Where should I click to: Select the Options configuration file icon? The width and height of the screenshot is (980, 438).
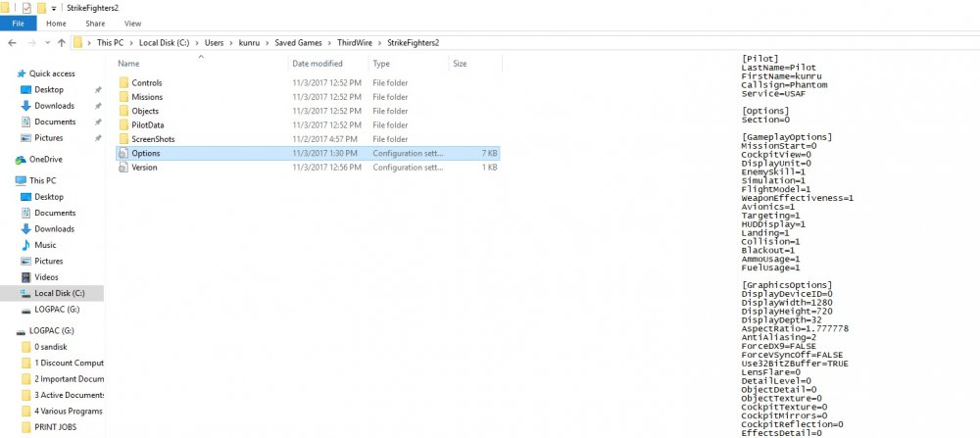click(123, 153)
